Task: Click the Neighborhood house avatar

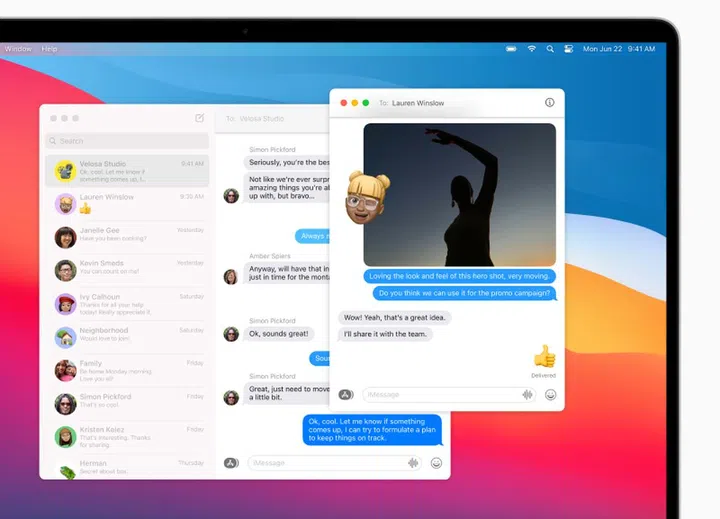Action: pyautogui.click(x=65, y=337)
